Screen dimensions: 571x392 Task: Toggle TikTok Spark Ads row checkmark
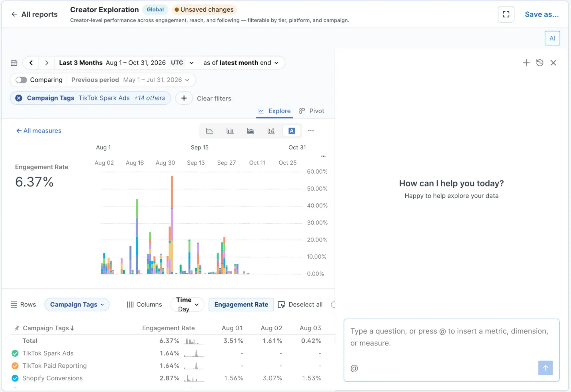[x=15, y=353]
